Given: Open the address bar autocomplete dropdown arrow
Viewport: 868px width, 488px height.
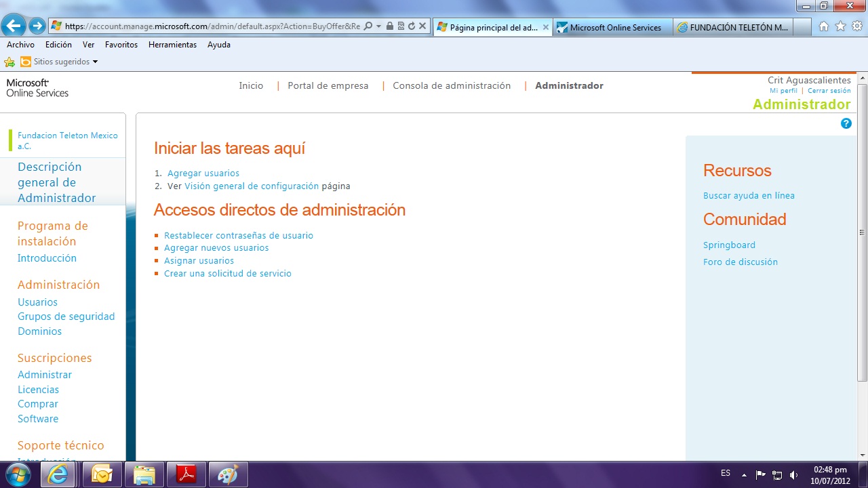Looking at the screenshot, I should (378, 26).
